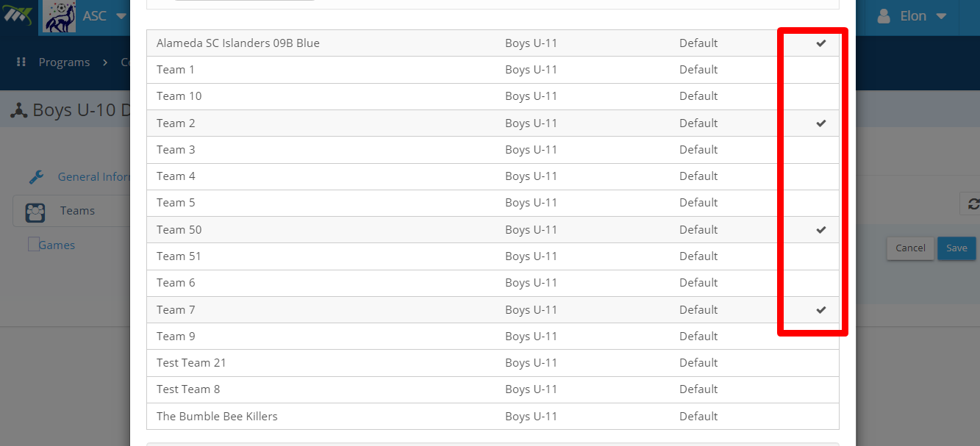The width and height of the screenshot is (980, 446).
Task: Click the General Information wrench icon
Action: coord(36,177)
